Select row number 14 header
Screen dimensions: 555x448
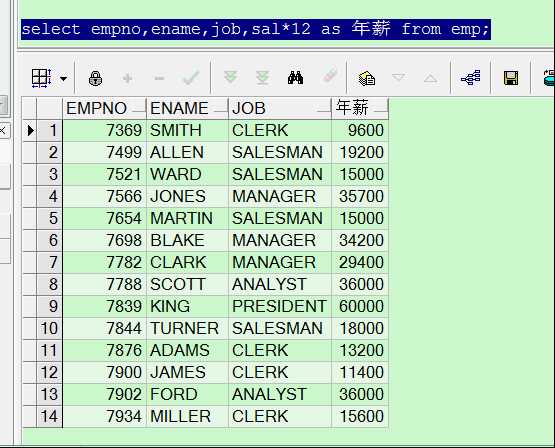tap(50, 416)
